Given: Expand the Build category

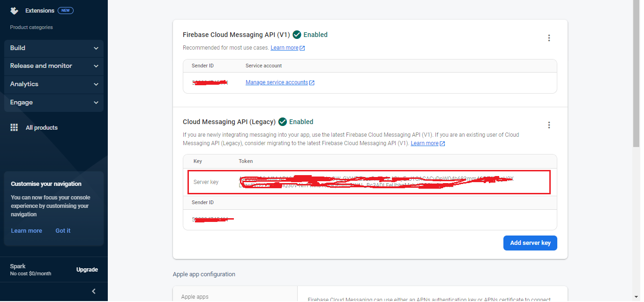Looking at the screenshot, I should coord(53,48).
